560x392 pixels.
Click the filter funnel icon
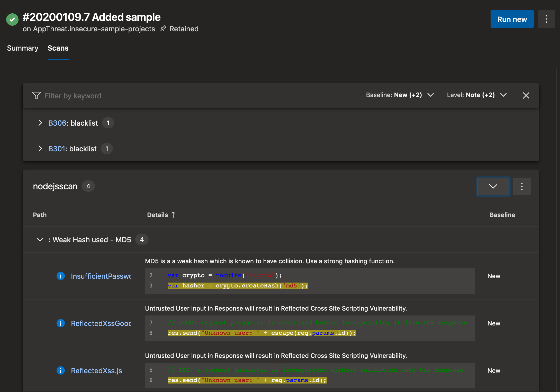(x=36, y=96)
